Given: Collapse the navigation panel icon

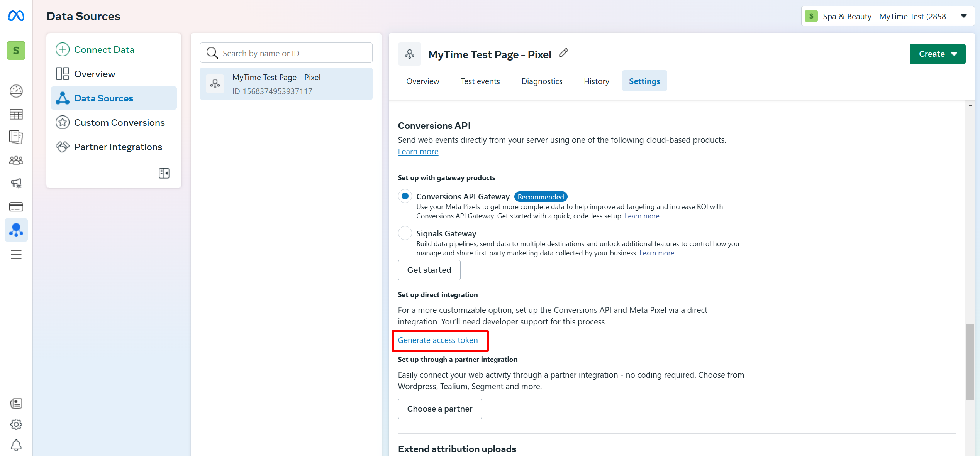Looking at the screenshot, I should tap(164, 173).
